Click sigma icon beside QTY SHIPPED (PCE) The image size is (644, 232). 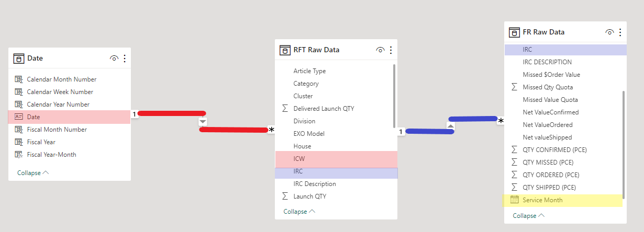coord(515,188)
